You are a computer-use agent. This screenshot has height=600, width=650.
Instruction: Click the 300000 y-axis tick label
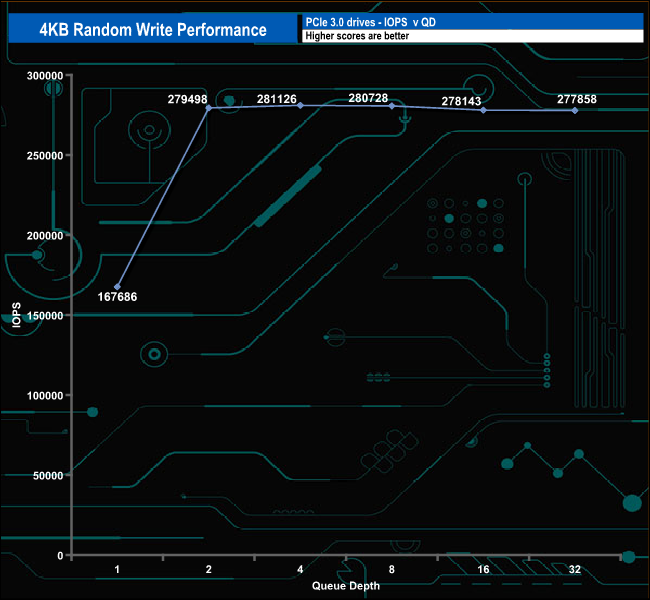tap(45, 76)
